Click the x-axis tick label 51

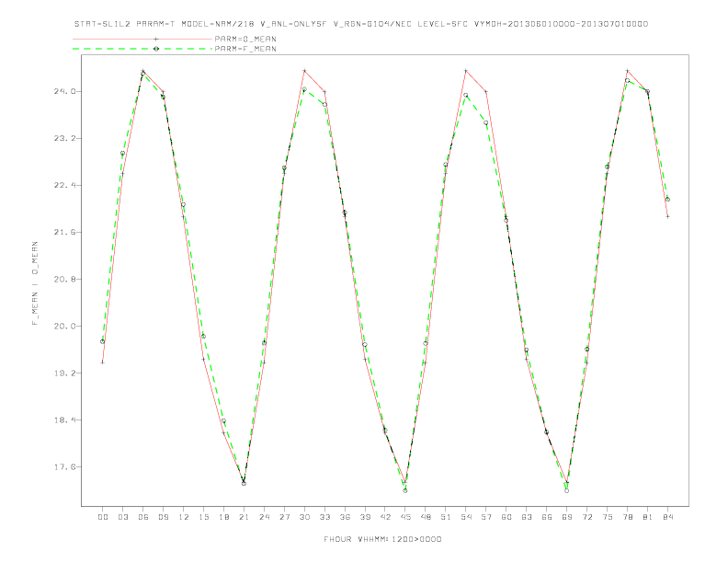coord(446,517)
